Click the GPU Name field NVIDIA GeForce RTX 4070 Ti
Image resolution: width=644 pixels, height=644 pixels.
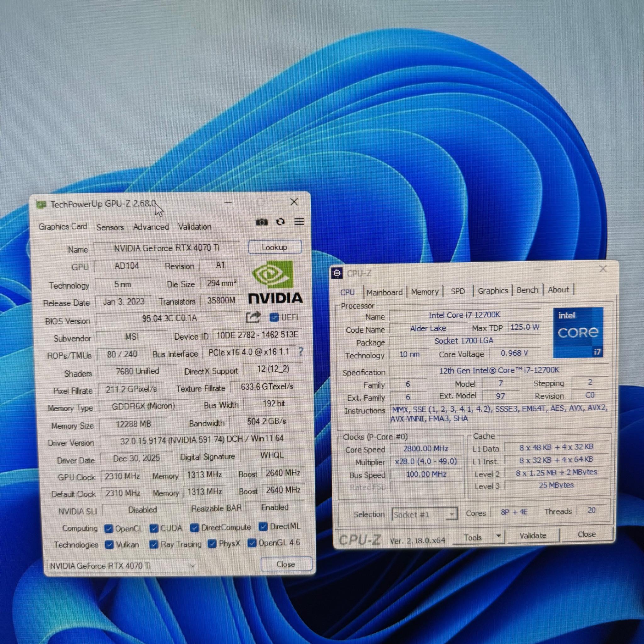pyautogui.click(x=167, y=248)
